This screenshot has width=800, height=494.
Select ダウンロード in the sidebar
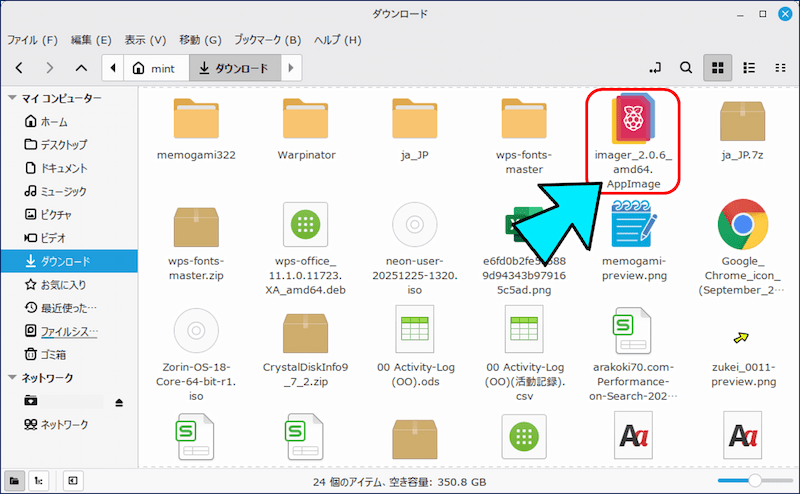tap(69, 261)
